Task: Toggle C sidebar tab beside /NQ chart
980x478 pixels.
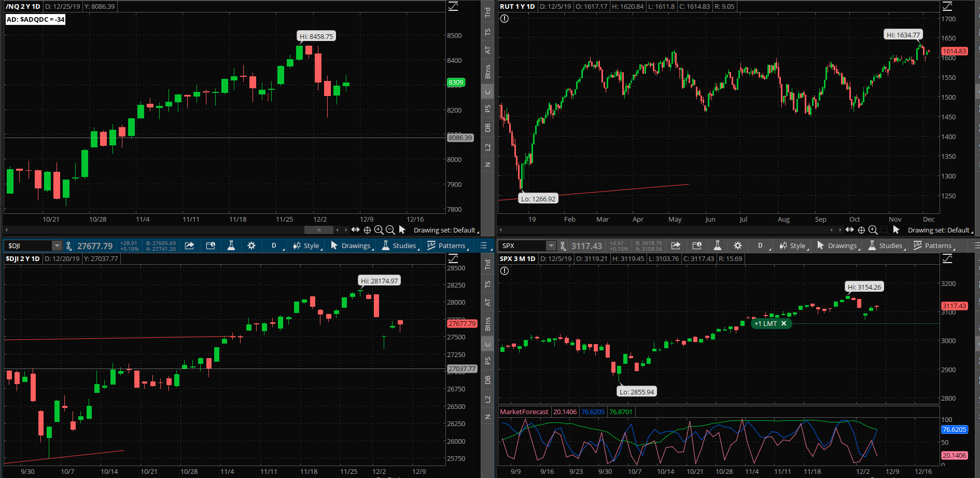Action: (487, 92)
